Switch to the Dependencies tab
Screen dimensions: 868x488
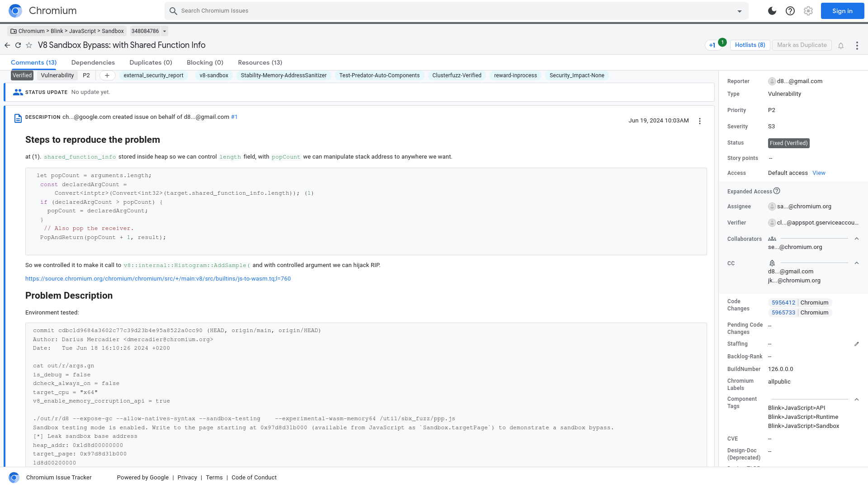92,62
